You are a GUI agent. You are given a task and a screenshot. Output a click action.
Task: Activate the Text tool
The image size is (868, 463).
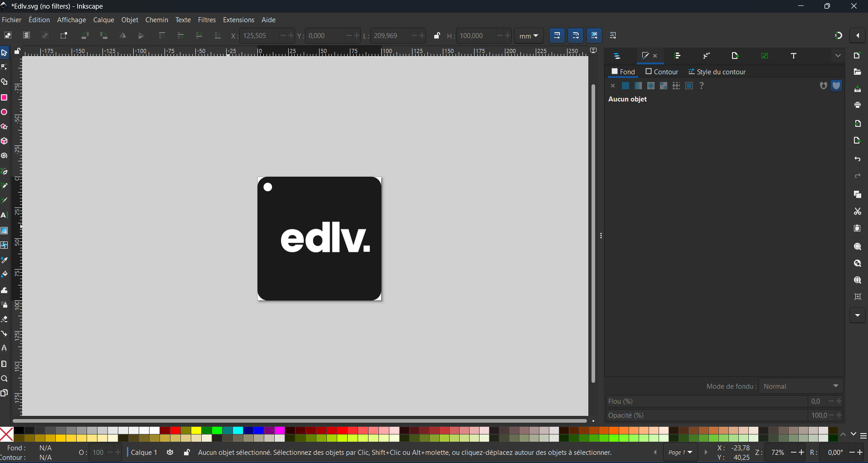point(5,215)
